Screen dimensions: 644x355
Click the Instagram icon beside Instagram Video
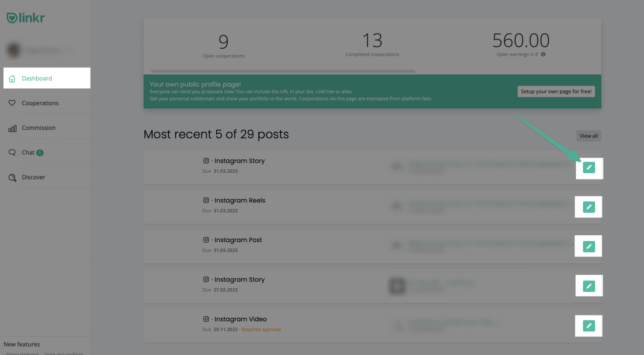206,319
